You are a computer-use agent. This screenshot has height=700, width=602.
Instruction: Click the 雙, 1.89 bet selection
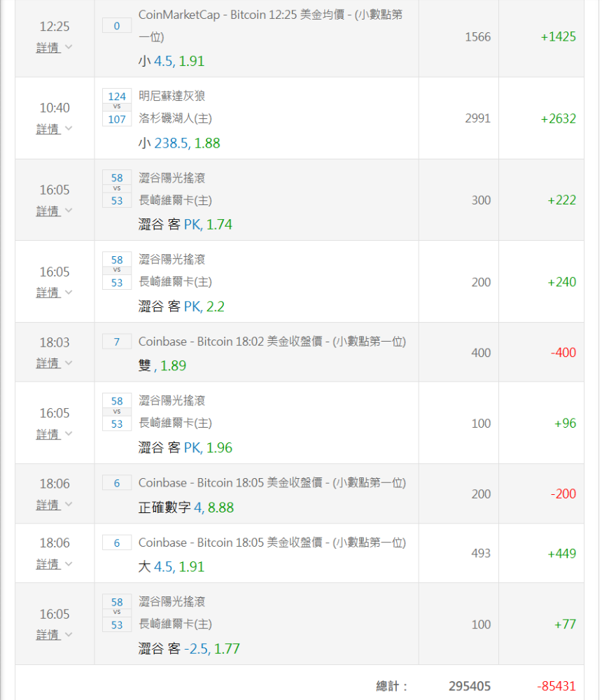coord(162,365)
